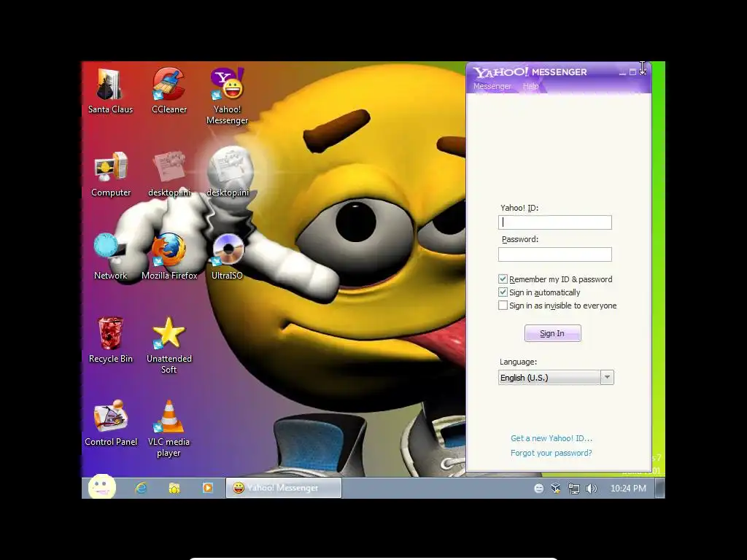This screenshot has width=747, height=560.
Task: Open the Explorer folder taskbar icon
Action: pyautogui.click(x=174, y=488)
